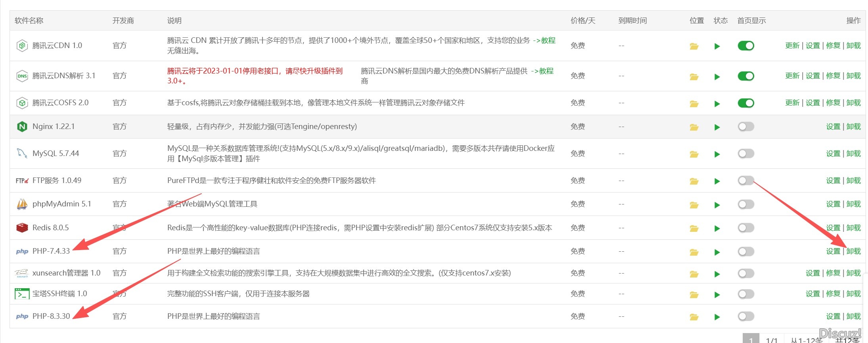Enable homepage display for MySQL 5.7.44
This screenshot has height=343, width=868.
tap(746, 153)
